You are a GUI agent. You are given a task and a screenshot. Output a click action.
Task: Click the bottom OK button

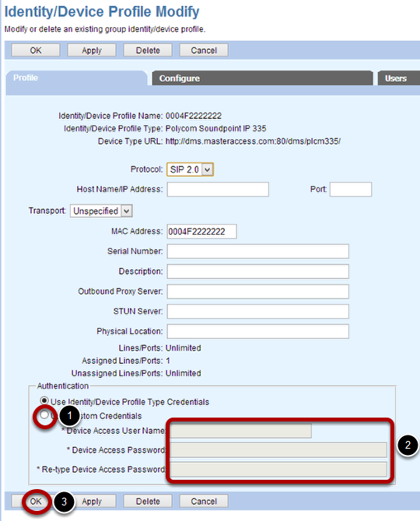36,501
